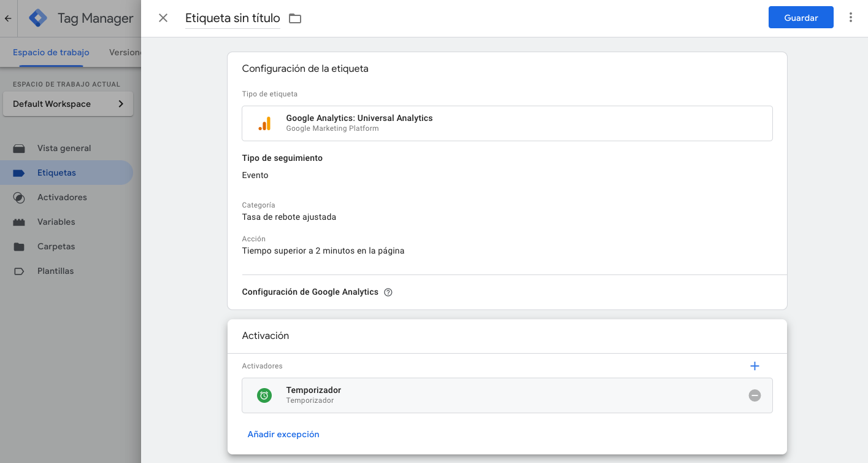Switch to the Versiones tab
868x463 pixels.
[125, 52]
